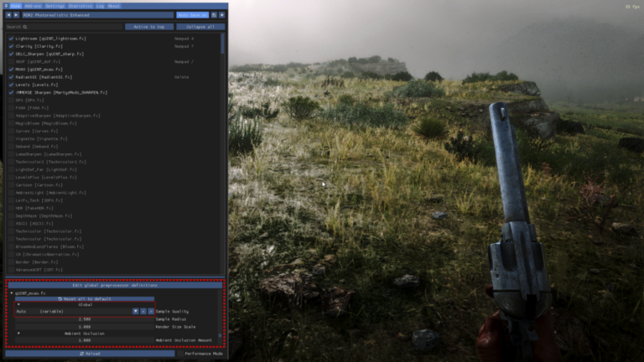Open the About tab
Screen dimensions: 644x362
click(x=114, y=6)
